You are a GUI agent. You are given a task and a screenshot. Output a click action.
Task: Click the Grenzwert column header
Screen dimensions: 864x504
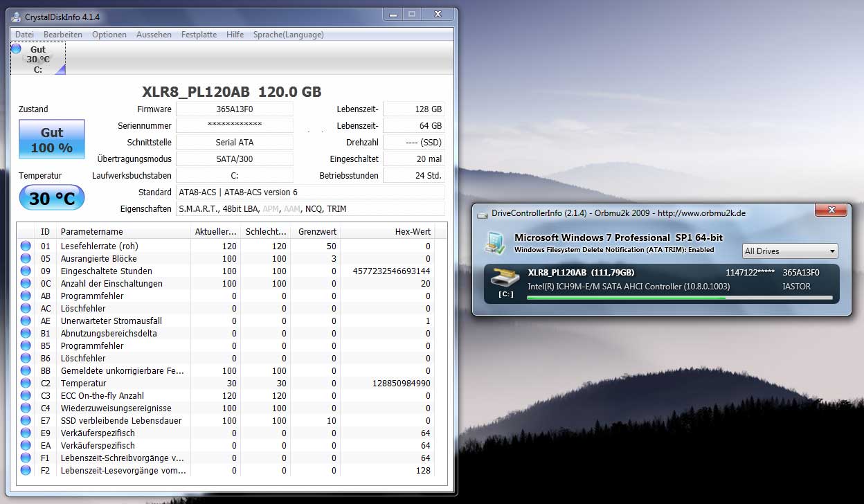coord(315,232)
